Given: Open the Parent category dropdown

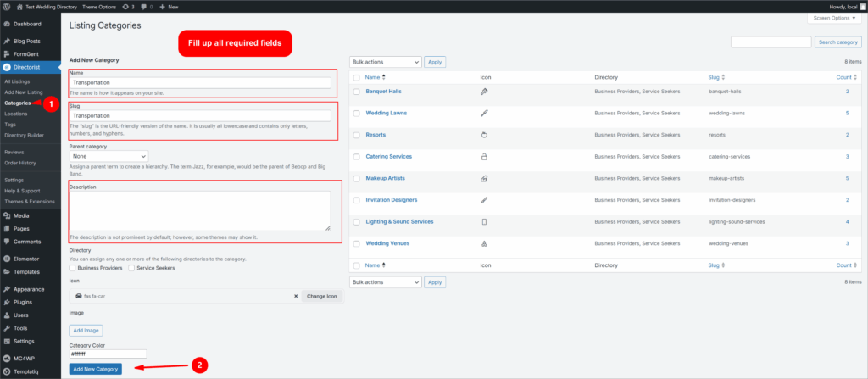Looking at the screenshot, I should point(108,156).
